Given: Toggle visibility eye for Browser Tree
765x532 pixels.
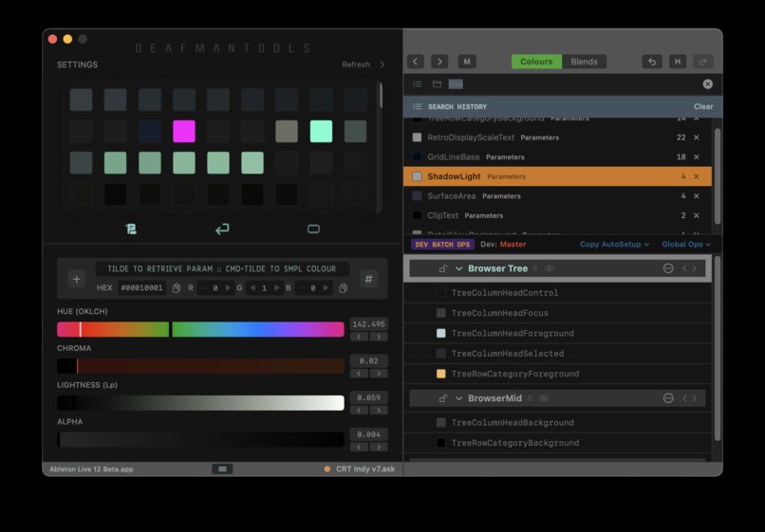Looking at the screenshot, I should (550, 268).
